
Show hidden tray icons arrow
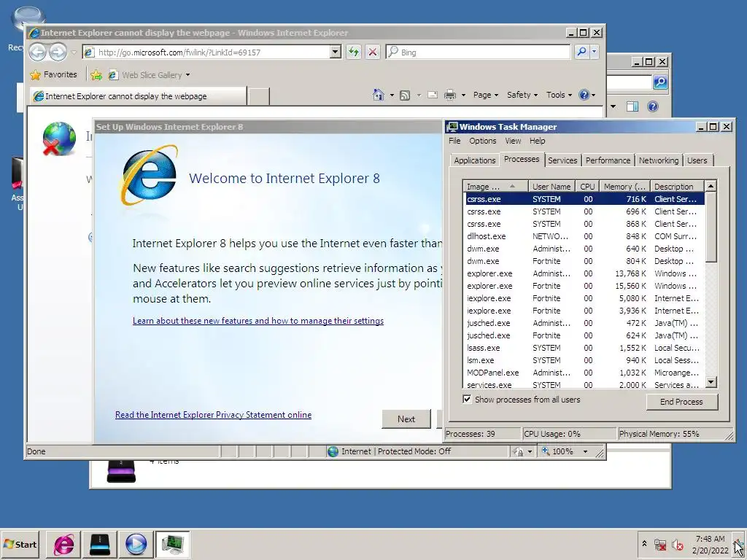tap(645, 543)
